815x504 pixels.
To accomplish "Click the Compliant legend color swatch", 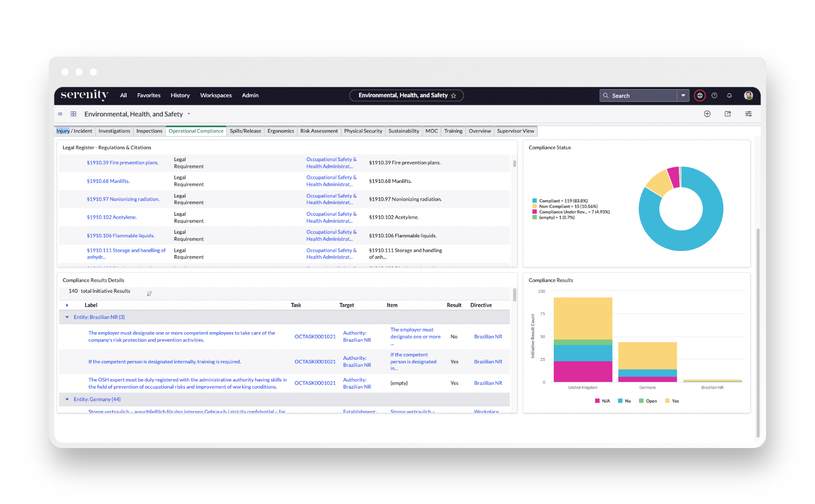I will (x=535, y=201).
